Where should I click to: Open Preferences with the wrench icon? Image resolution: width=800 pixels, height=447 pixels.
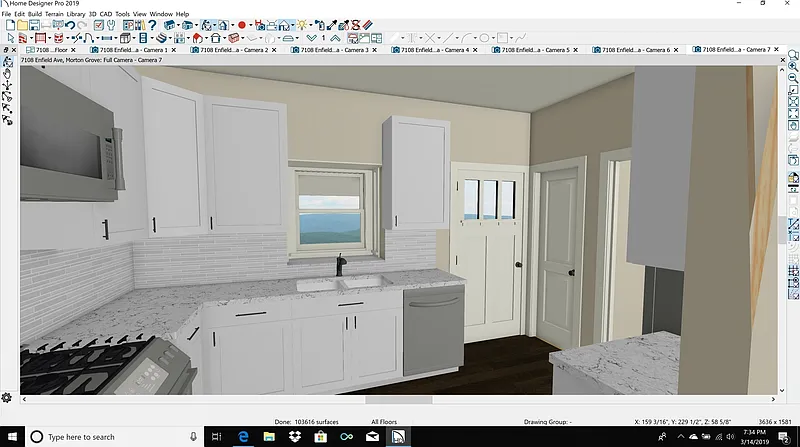(111, 25)
